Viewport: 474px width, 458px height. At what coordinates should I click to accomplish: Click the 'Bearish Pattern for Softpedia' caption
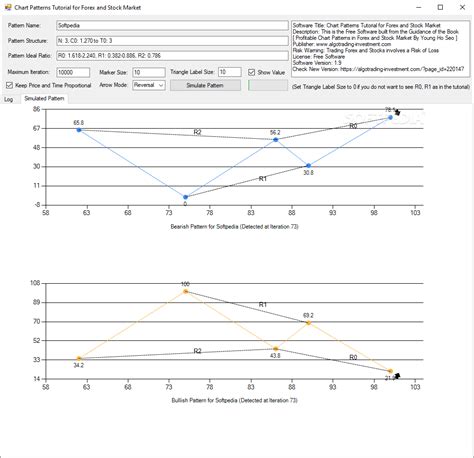[234, 227]
